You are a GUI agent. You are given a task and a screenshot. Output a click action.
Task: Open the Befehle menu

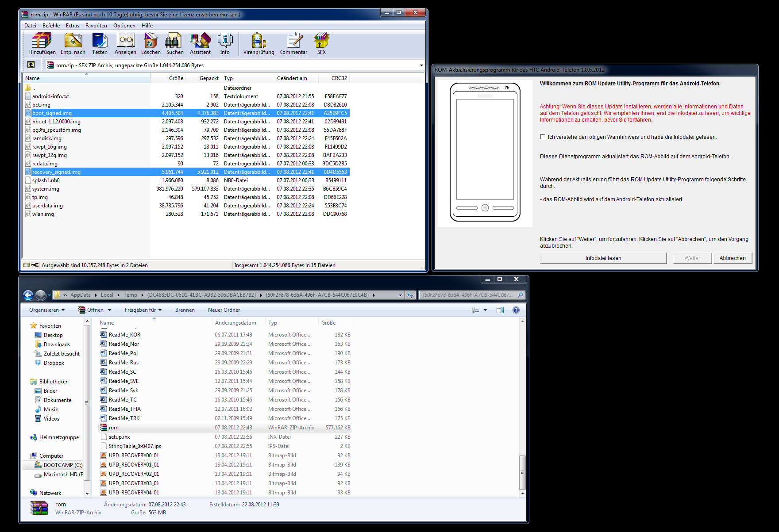pos(51,26)
